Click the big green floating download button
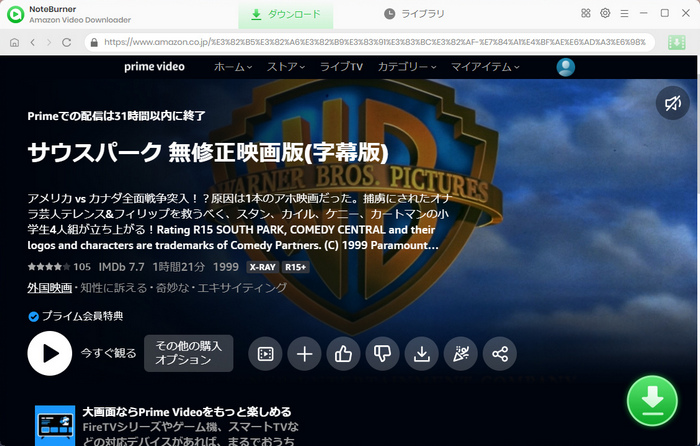This screenshot has width=700, height=446. 652,401
